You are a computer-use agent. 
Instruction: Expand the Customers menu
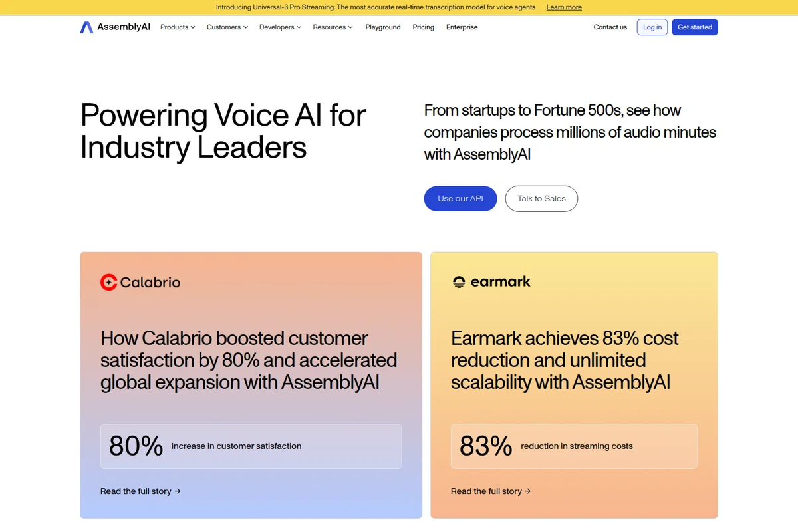click(226, 27)
